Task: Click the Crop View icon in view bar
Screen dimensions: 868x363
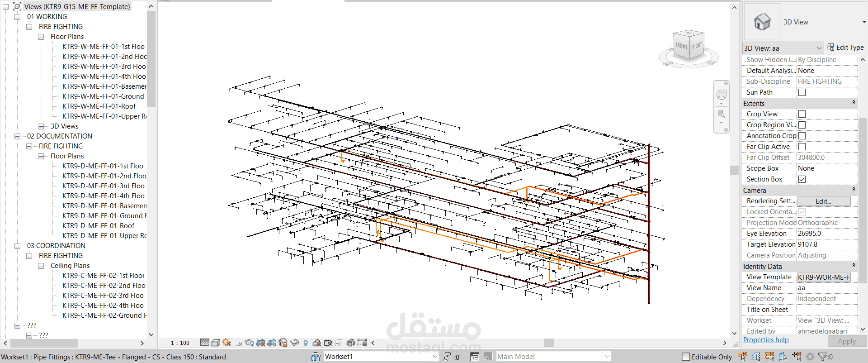Action: click(260, 343)
